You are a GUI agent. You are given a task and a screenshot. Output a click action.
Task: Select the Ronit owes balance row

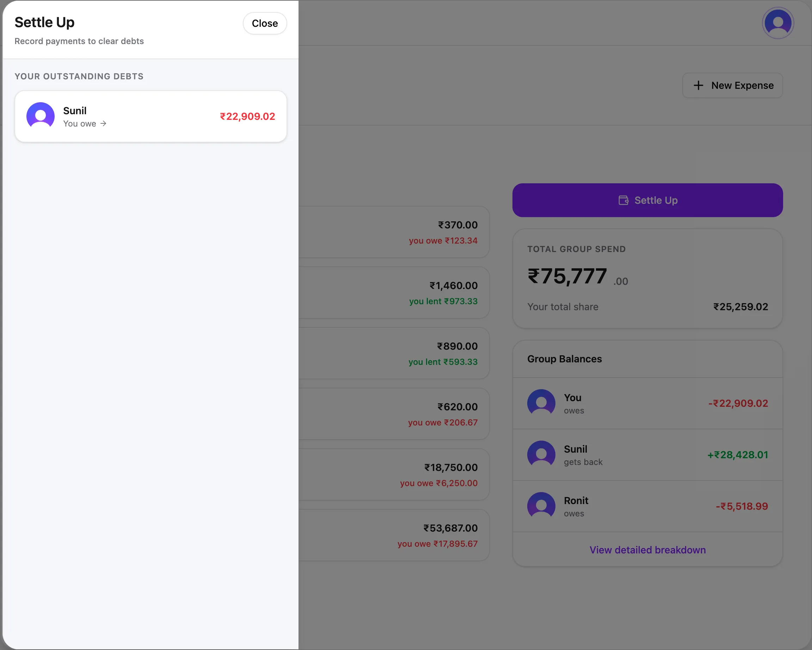point(647,505)
